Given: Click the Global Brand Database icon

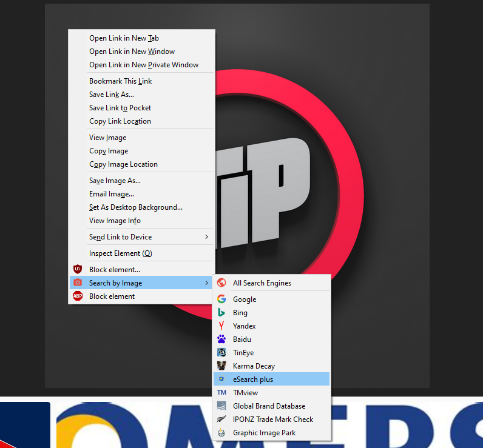Looking at the screenshot, I should tap(221, 406).
